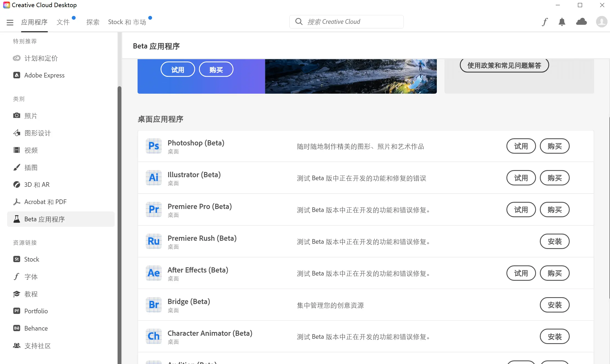
Task: Click the After Effects Beta app icon
Action: click(x=153, y=273)
